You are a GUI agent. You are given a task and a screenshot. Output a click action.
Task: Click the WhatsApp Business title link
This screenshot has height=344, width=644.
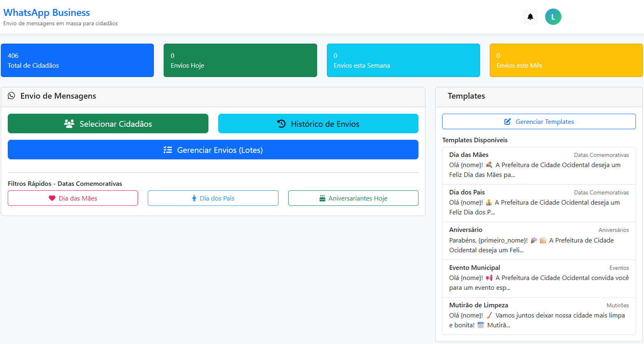46,13
